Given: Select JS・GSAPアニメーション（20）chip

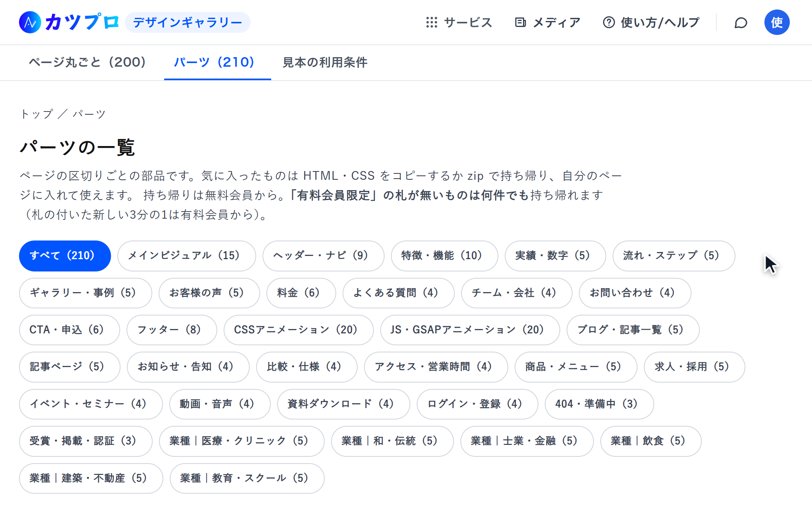Looking at the screenshot, I should pos(470,330).
